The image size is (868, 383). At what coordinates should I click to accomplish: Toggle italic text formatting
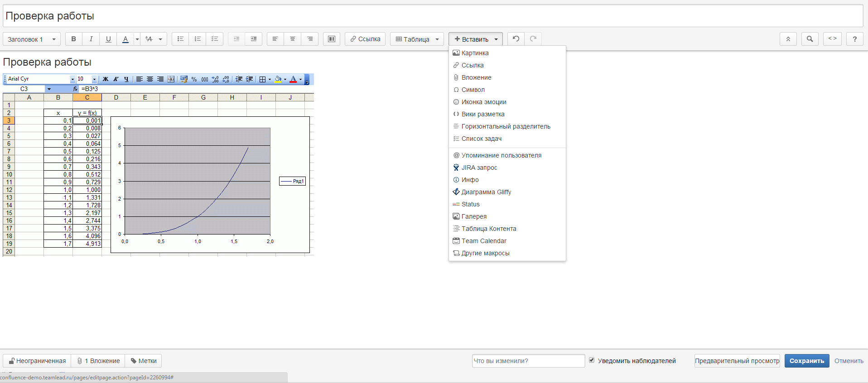[91, 39]
